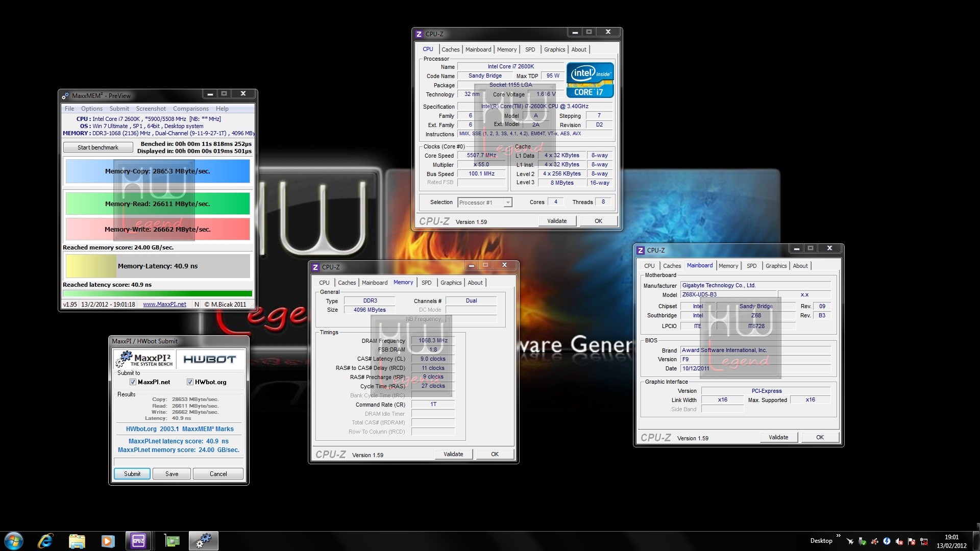
Task: Switch to CPU tab in CPU-Z Memory window
Action: click(x=325, y=283)
